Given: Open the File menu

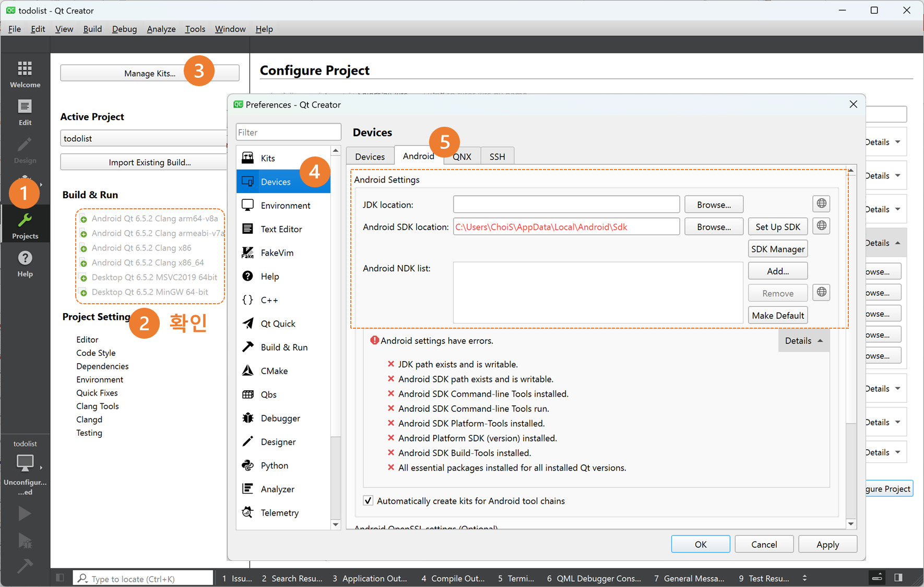Looking at the screenshot, I should 15,29.
